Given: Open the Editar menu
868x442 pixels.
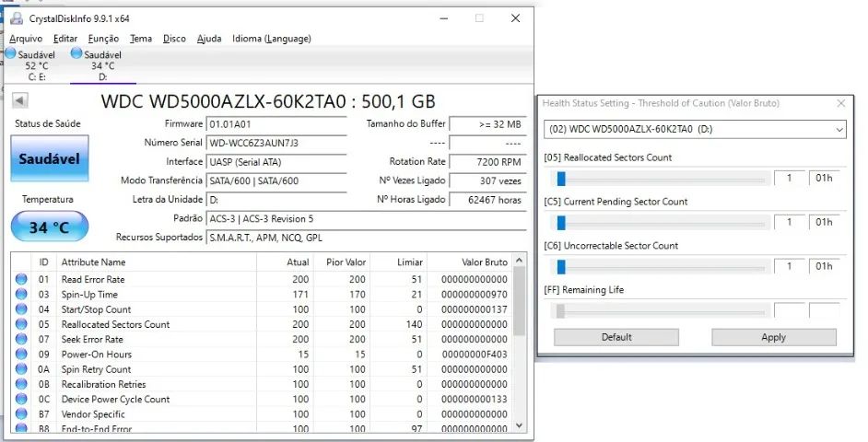Looking at the screenshot, I should pos(65,38).
